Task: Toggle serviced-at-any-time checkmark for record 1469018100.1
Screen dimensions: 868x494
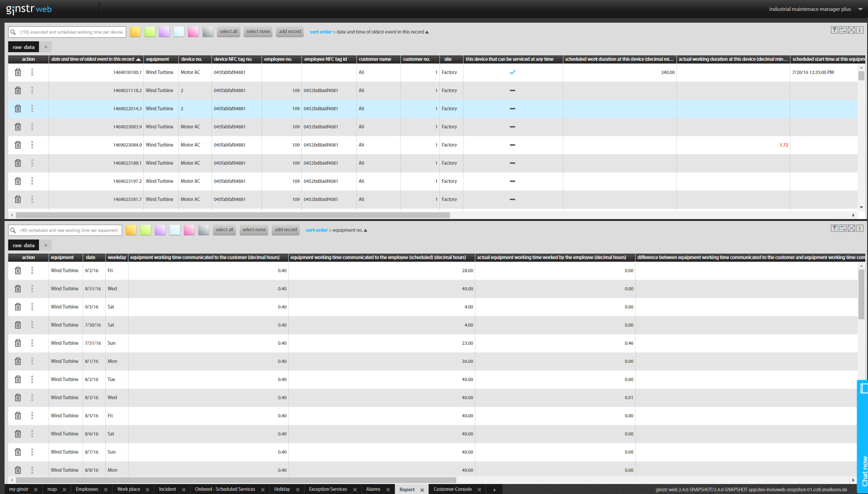Action: click(x=513, y=73)
